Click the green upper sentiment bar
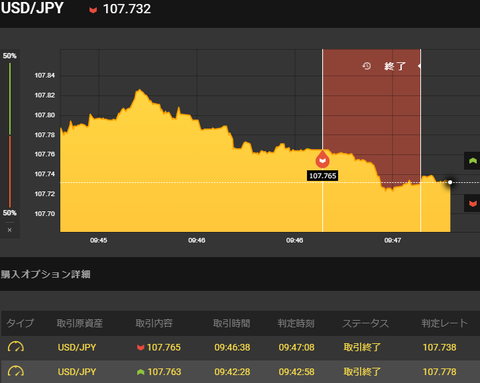Image resolution: width=480 pixels, height=383 pixels. coord(10,99)
